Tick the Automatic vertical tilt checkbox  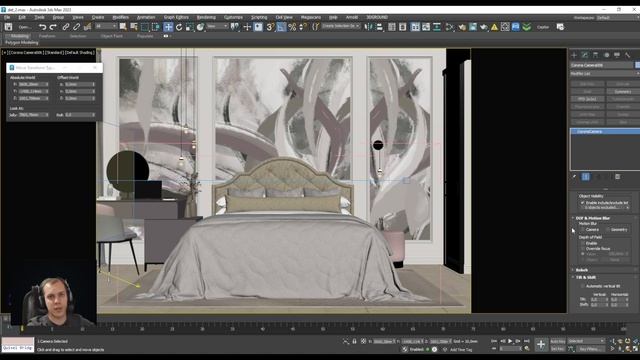(583, 286)
